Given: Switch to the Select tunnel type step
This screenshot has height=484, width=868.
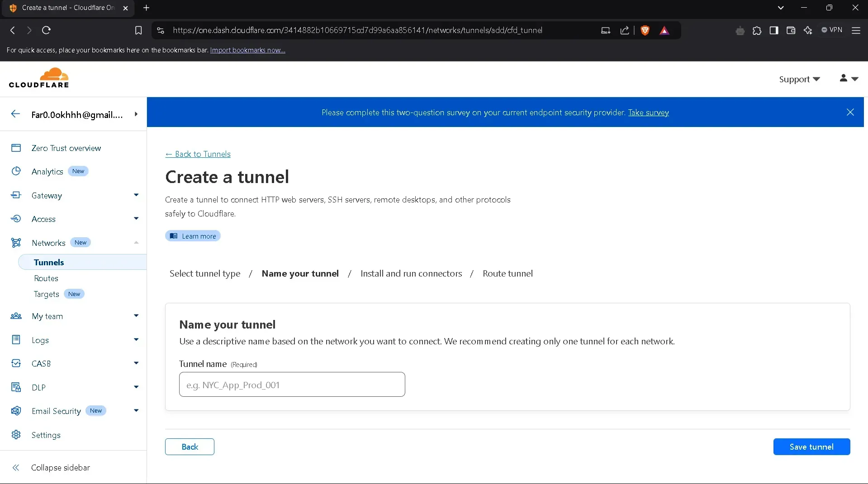Looking at the screenshot, I should (x=204, y=273).
